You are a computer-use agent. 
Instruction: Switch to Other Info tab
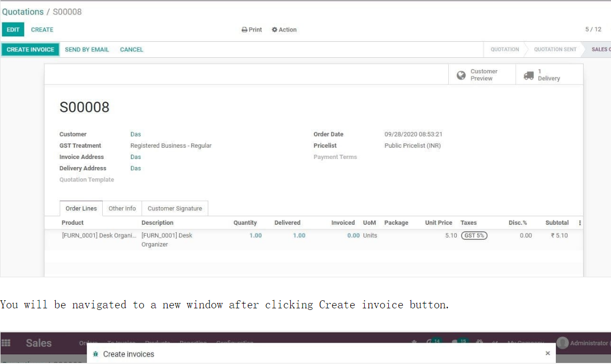tap(122, 209)
